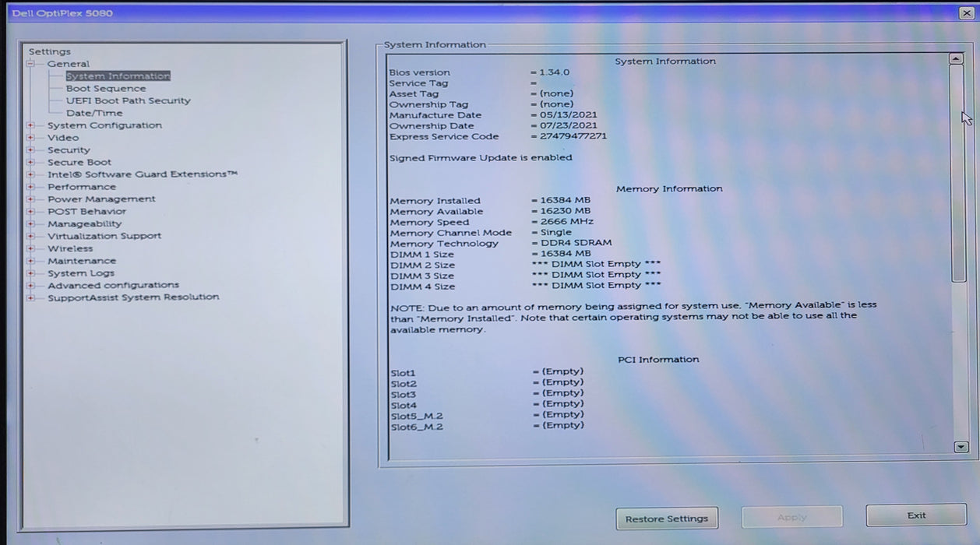Select the Video category label

(x=63, y=138)
